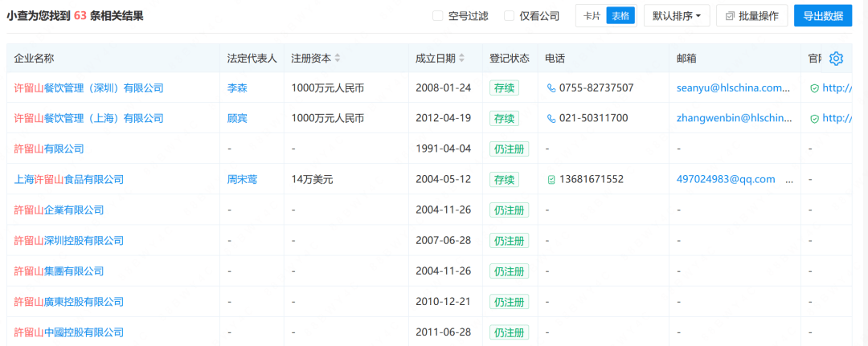Click phone icon beside 021-50311700
868x346 pixels.
tap(551, 118)
